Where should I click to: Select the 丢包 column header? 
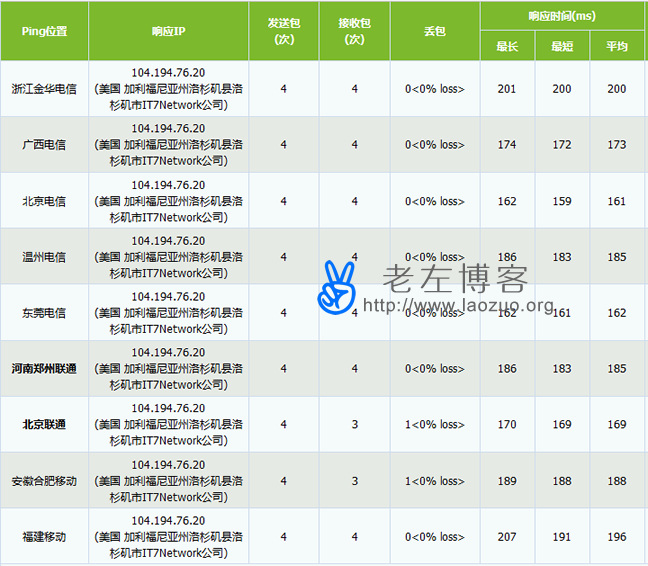coord(434,31)
